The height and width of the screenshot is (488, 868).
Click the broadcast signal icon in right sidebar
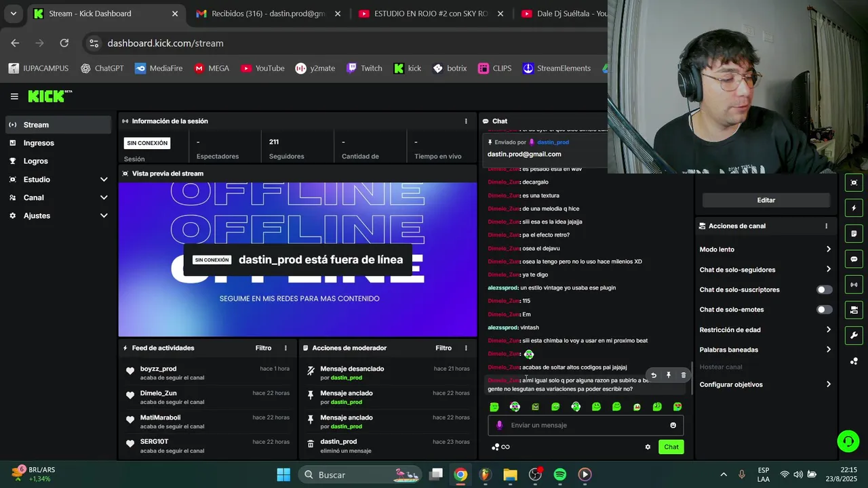point(854,285)
